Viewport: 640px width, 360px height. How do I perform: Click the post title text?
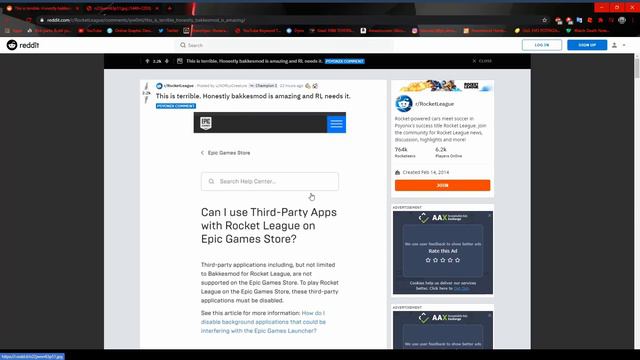coord(253,96)
